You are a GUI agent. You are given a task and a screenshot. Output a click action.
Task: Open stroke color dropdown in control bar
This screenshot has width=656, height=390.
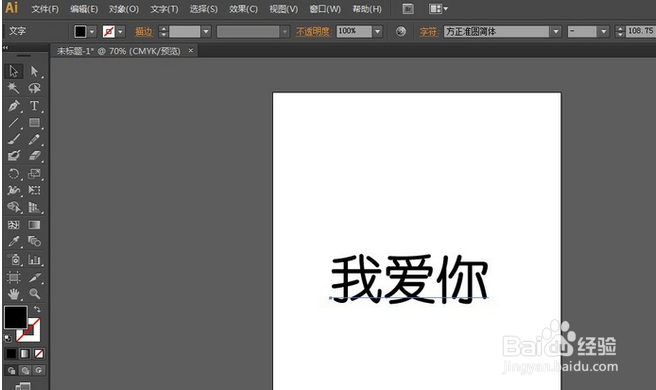click(120, 31)
